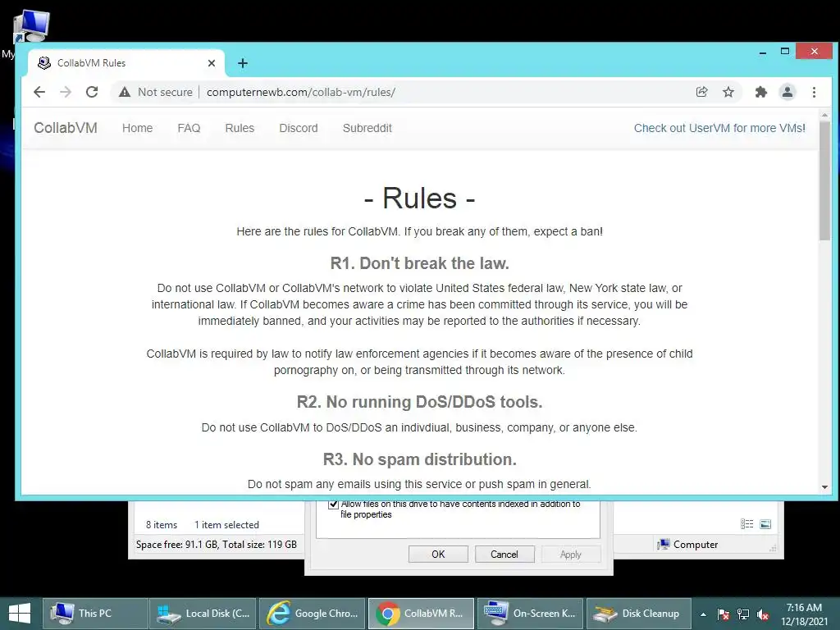
Task: Select the CollabVM Rules tab
Action: [126, 63]
